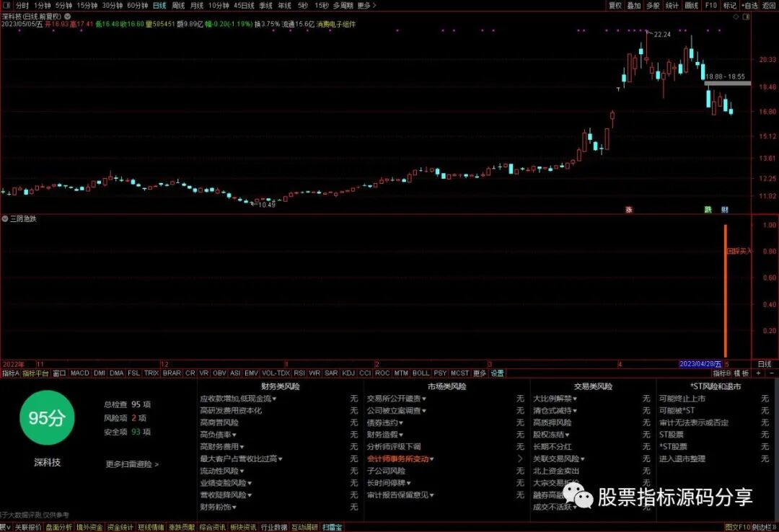The width and height of the screenshot is (779, 532).
Task: Select the 60分钟 period
Action: [x=138, y=6]
